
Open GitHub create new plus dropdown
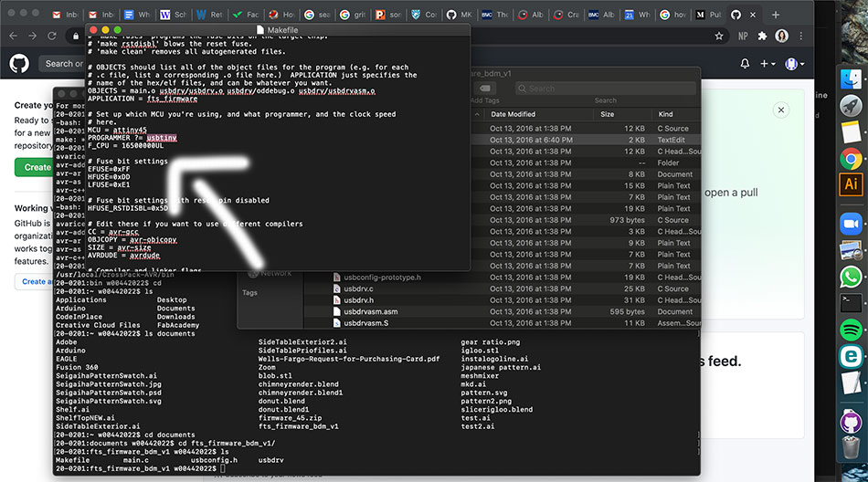(x=767, y=64)
